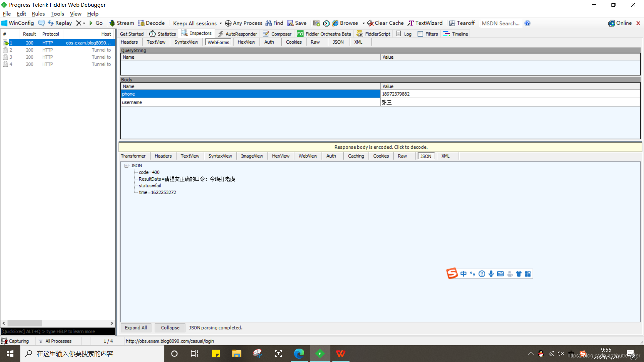Click the QuickExec command box
Image resolution: width=644 pixels, height=362 pixels.
58,331
